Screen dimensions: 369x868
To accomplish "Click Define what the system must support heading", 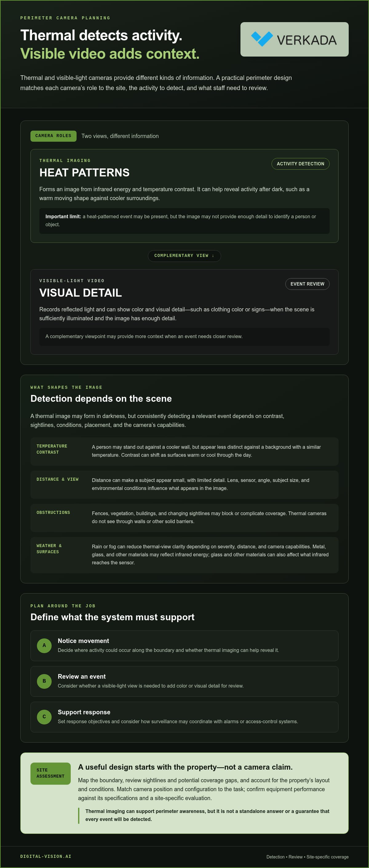I will 112,617.
